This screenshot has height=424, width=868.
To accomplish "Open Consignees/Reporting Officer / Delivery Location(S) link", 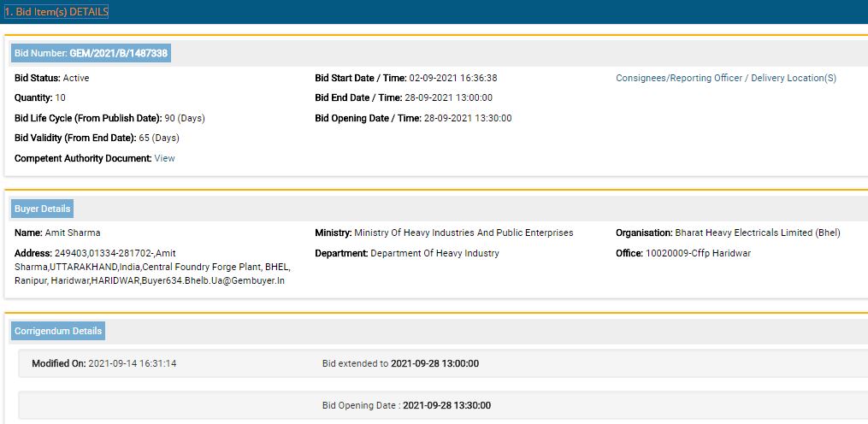I will coord(726,78).
